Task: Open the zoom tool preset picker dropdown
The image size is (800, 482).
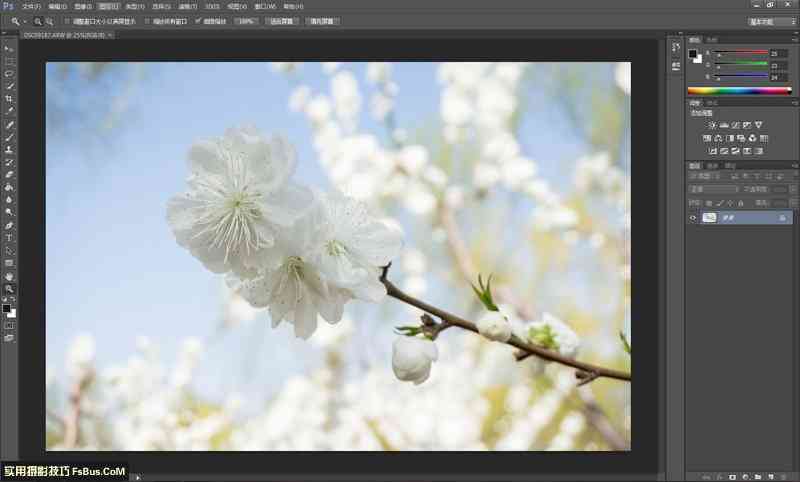Action: coord(18,20)
